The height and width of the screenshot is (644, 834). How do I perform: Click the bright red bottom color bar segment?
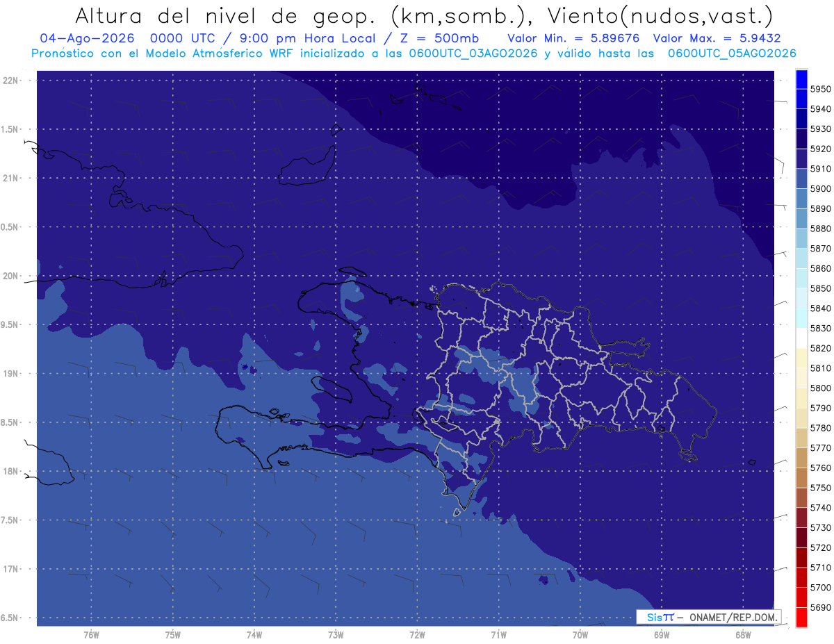coord(801,617)
